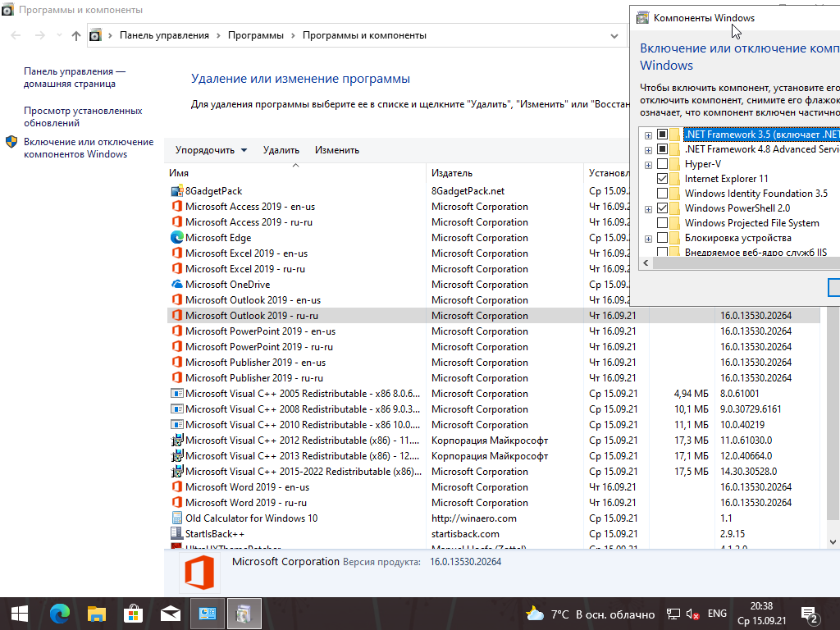
Task: Sort the list by the Имя column header
Action: pos(295,172)
